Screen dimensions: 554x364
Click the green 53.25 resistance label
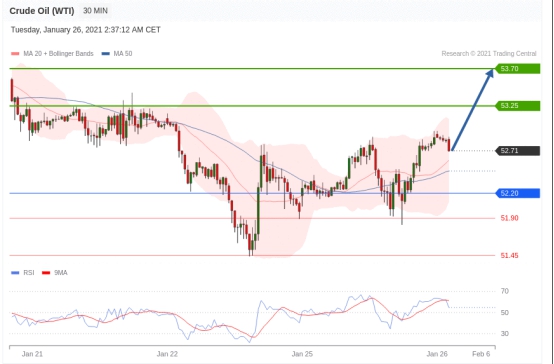coord(518,106)
